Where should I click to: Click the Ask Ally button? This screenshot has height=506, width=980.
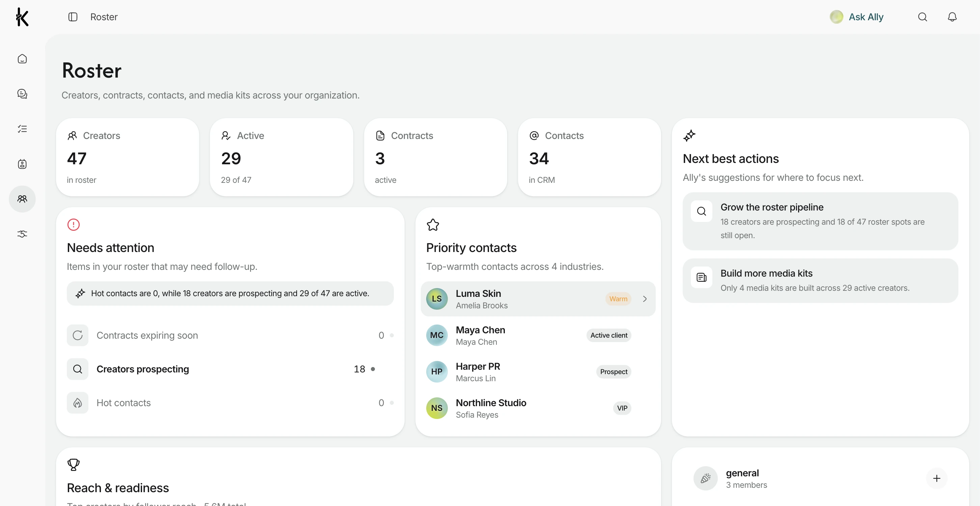[857, 17]
